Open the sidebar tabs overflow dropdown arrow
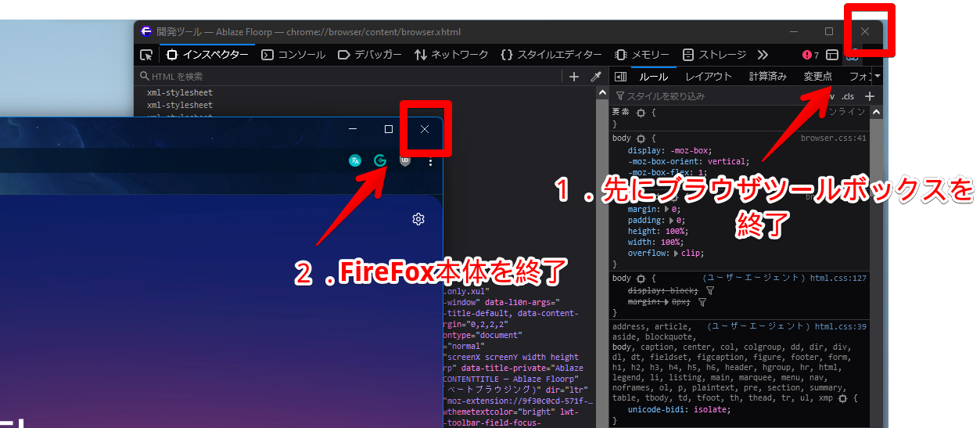This screenshot has width=980, height=428. tap(878, 77)
